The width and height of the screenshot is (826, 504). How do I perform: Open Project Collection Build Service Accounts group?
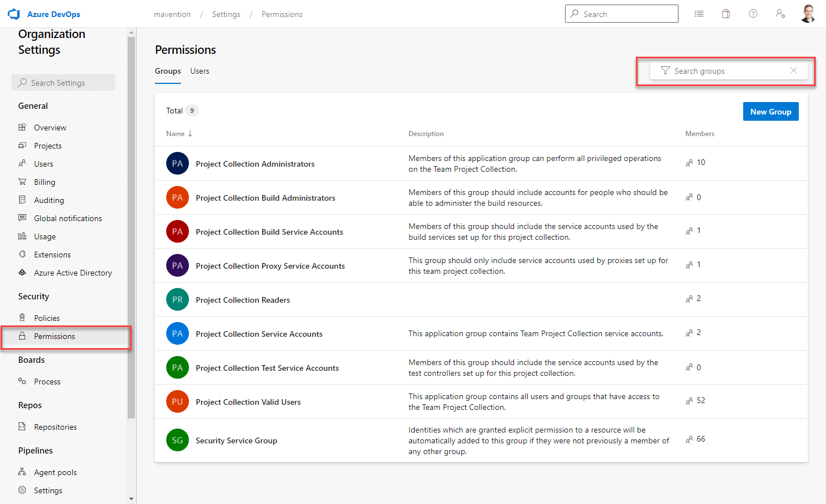(269, 232)
